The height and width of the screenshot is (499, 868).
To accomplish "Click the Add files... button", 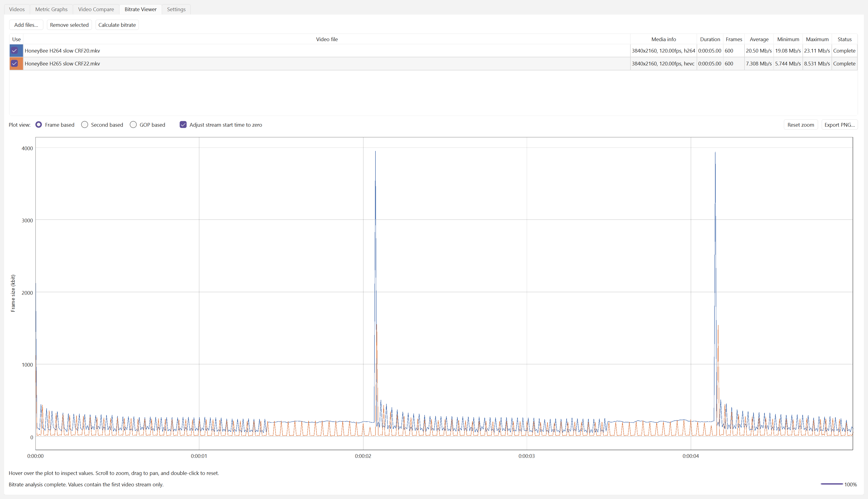I will pyautogui.click(x=26, y=25).
